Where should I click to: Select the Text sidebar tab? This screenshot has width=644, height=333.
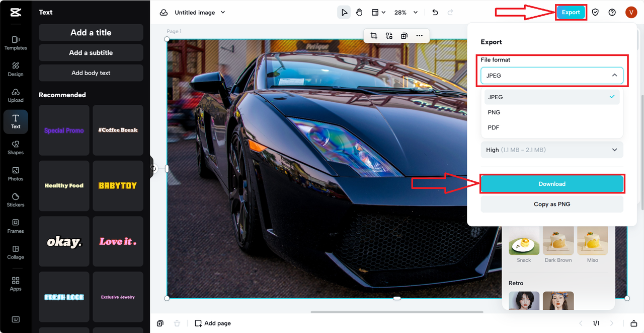[16, 121]
